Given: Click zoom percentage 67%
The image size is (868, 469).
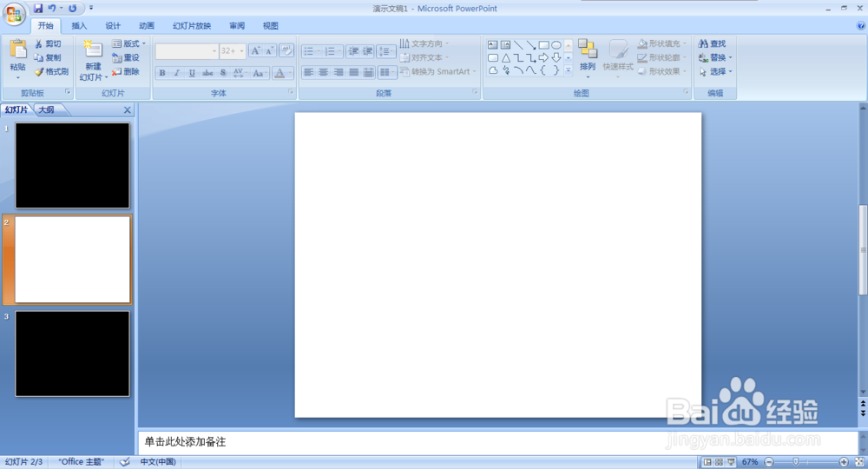Looking at the screenshot, I should (750, 462).
